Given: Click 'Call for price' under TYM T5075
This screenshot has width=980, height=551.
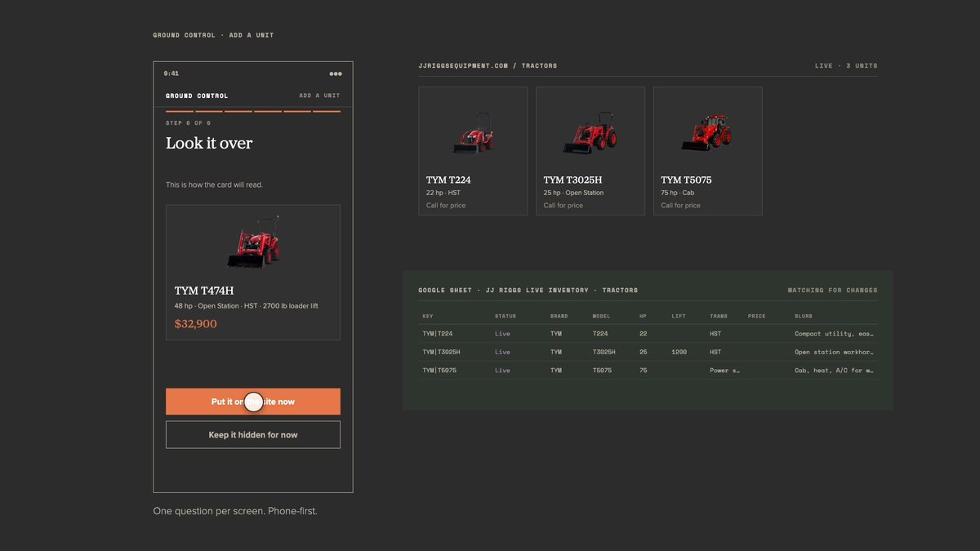Looking at the screenshot, I should pyautogui.click(x=680, y=206).
